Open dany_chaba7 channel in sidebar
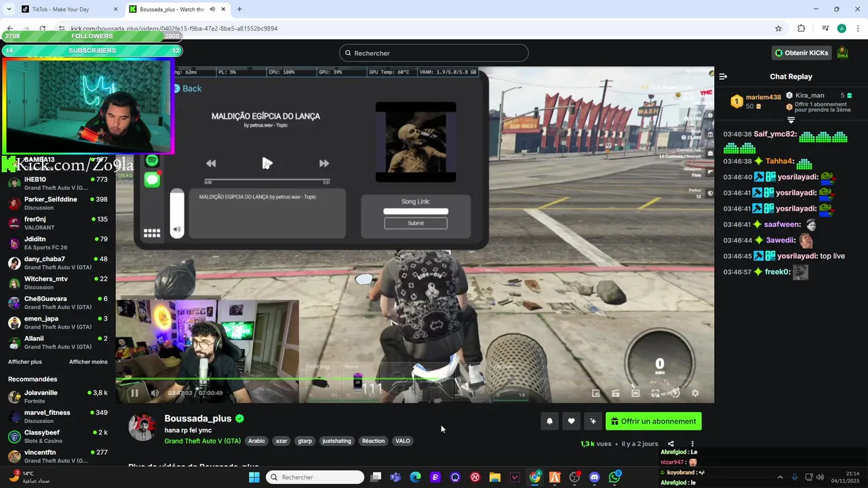The height and width of the screenshot is (488, 868). [58, 263]
